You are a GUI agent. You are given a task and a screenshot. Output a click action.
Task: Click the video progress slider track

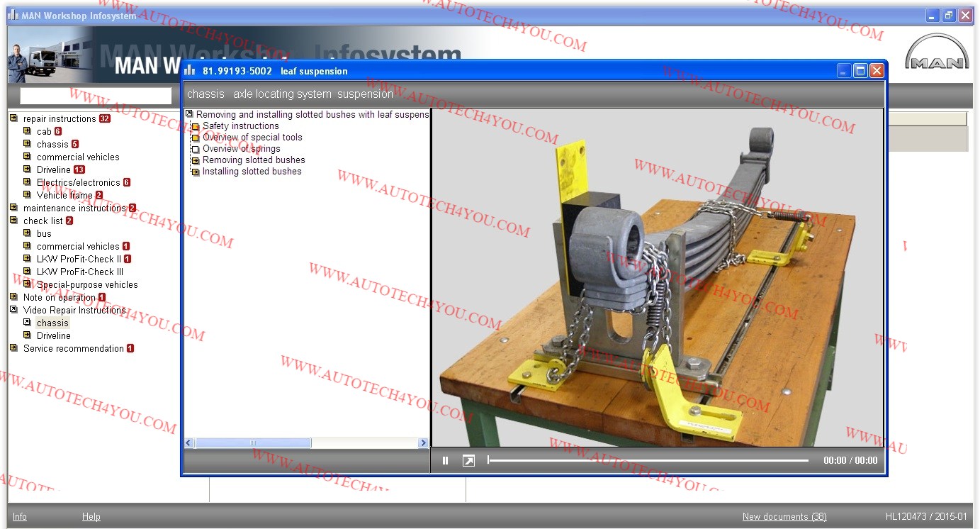pyautogui.click(x=648, y=461)
